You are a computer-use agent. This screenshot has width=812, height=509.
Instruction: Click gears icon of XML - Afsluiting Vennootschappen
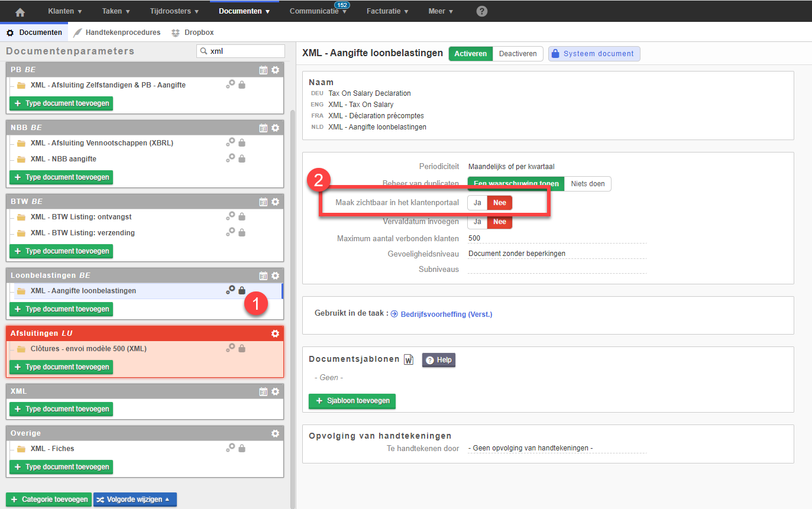coord(231,142)
